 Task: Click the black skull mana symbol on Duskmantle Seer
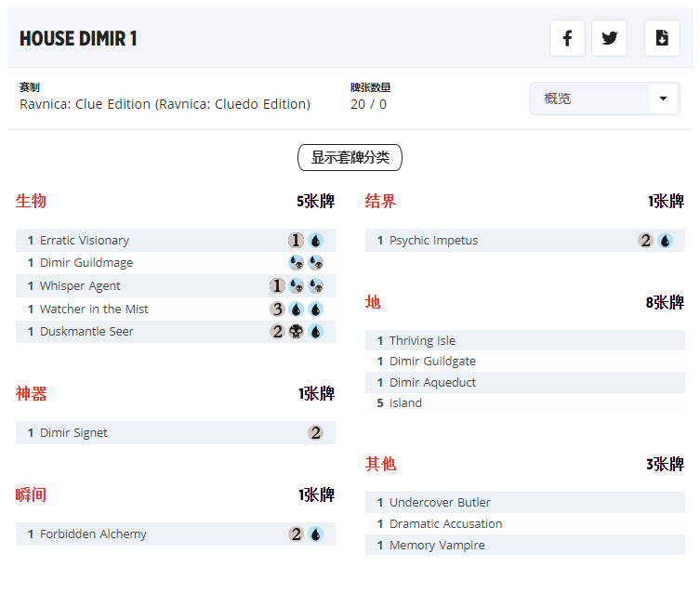click(297, 332)
